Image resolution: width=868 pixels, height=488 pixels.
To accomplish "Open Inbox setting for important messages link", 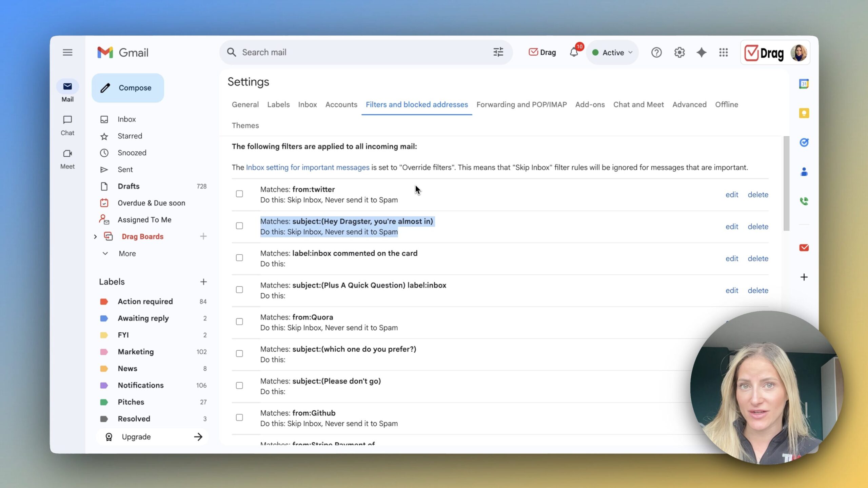I will [x=308, y=167].
